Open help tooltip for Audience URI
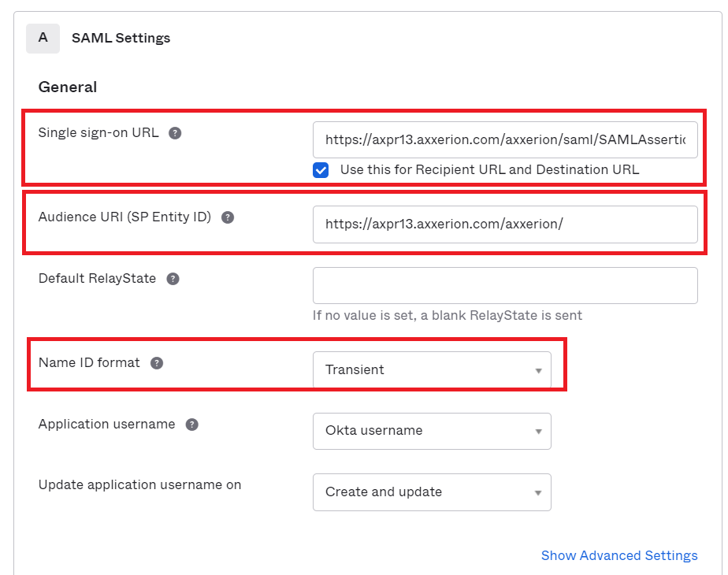Viewport: 728px width, 575px height. [x=228, y=217]
